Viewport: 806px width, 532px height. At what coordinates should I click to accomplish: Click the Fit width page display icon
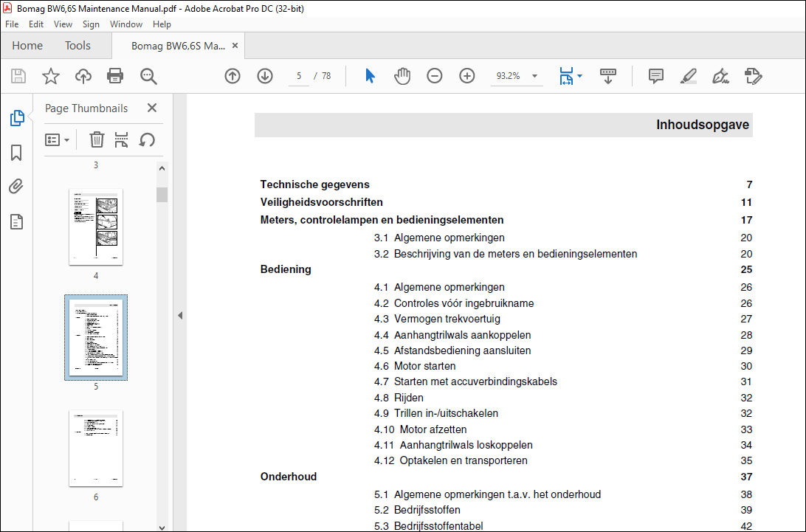coord(566,76)
